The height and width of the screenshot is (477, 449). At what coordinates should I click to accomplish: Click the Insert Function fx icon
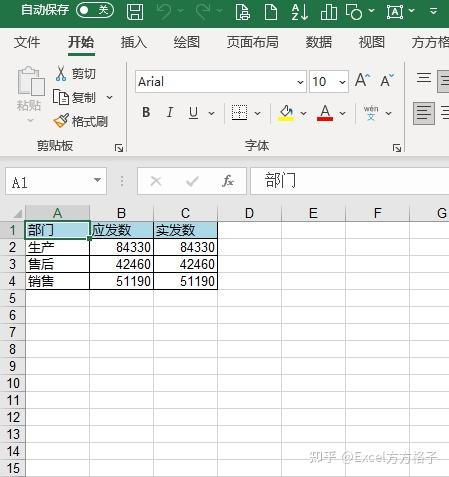coord(228,181)
